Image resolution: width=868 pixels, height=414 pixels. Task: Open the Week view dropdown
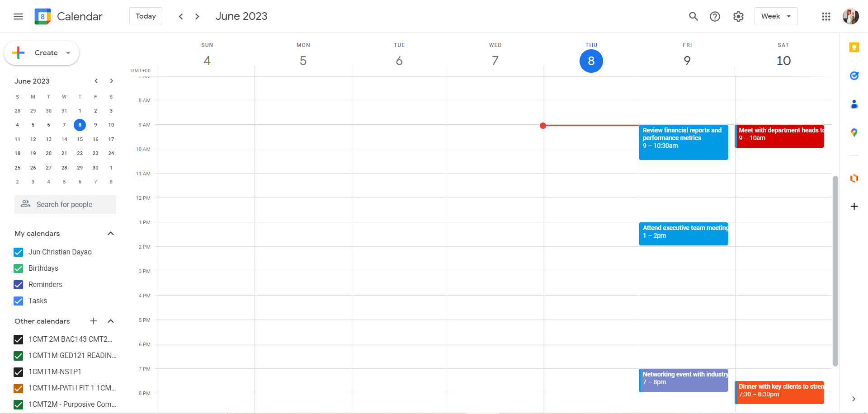[776, 17]
